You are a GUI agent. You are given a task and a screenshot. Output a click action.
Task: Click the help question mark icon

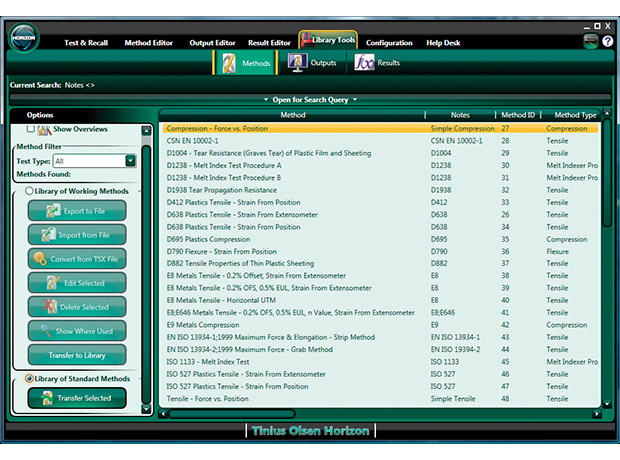[592, 42]
